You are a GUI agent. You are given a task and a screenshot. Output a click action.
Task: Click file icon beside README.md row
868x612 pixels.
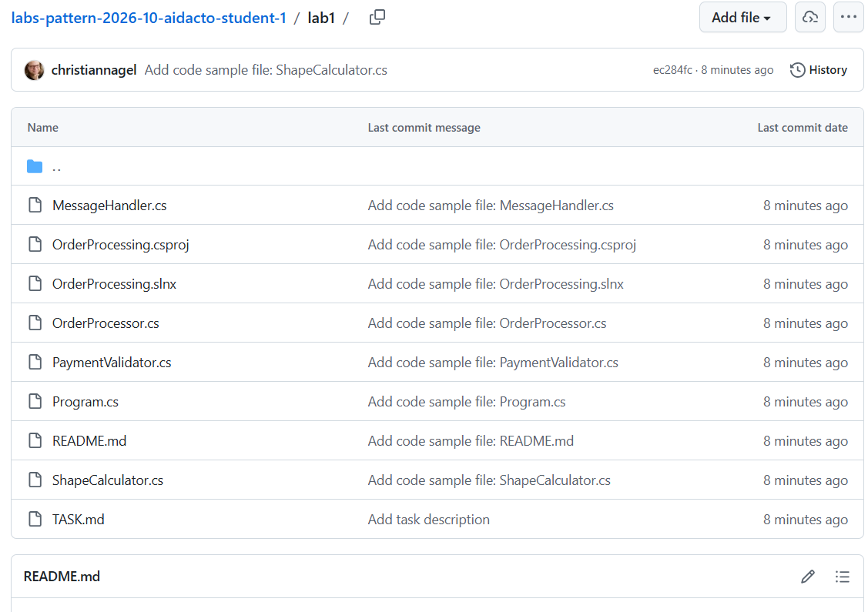tap(35, 440)
